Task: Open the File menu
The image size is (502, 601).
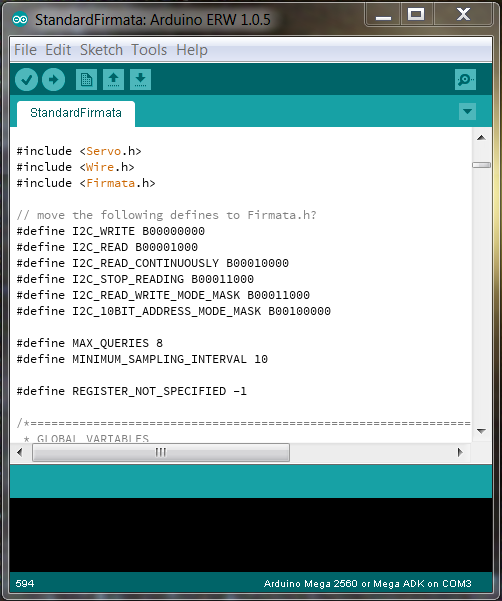Action: point(25,50)
